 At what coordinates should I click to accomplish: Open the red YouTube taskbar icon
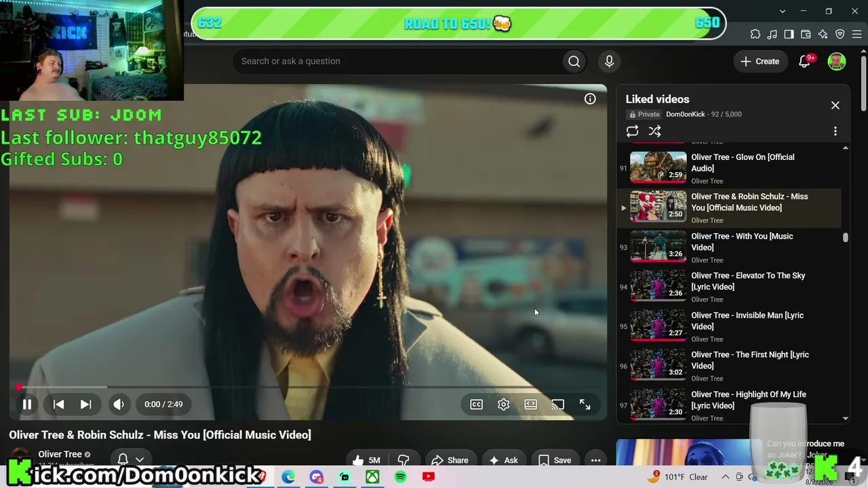pyautogui.click(x=429, y=477)
